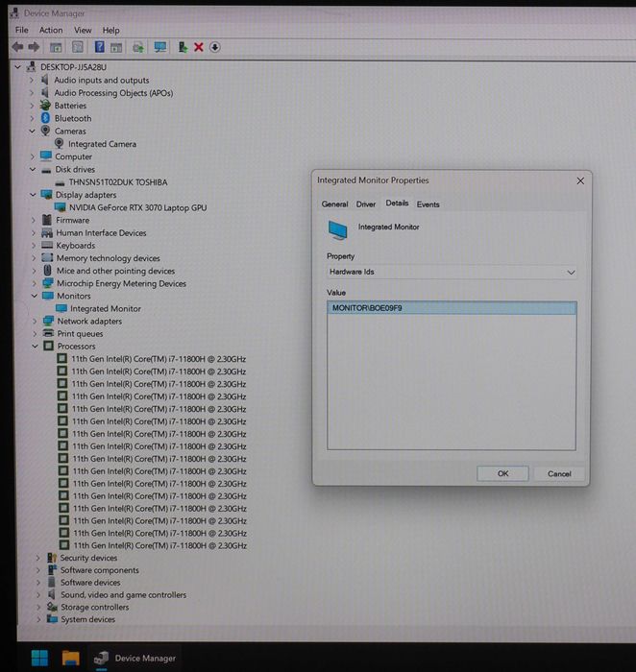Expand the Security devices category
The width and height of the screenshot is (636, 672).
(38, 558)
